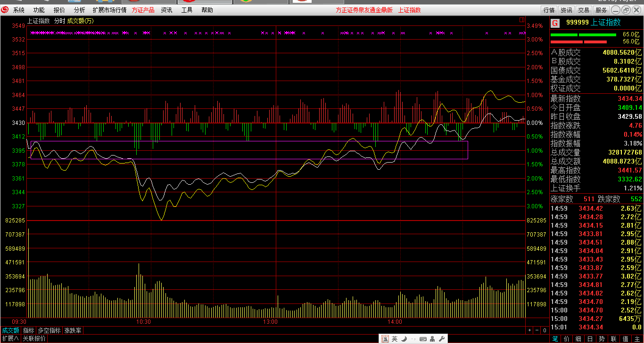
Task: Click the plus zoom icon below chart
Action: [529, 331]
